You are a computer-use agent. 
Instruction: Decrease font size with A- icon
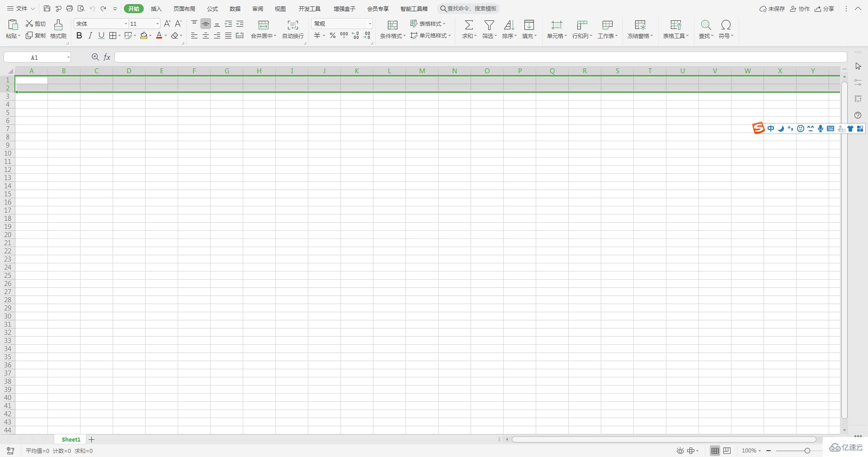[178, 24]
